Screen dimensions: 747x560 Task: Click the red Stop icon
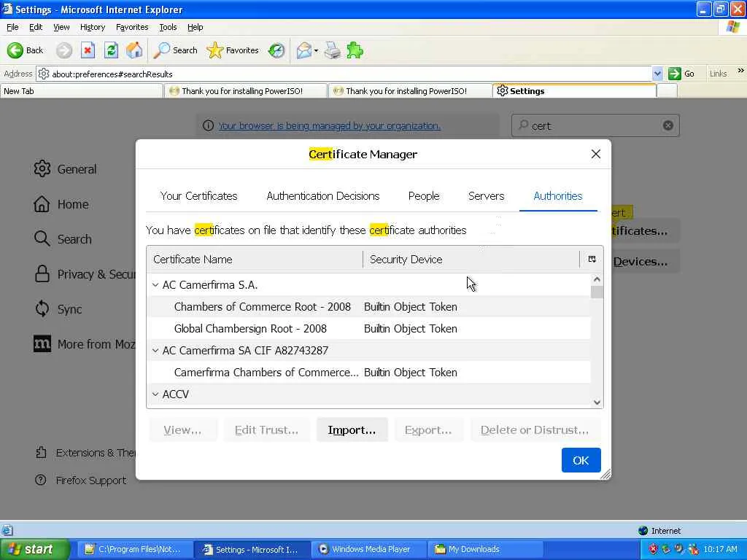point(88,50)
